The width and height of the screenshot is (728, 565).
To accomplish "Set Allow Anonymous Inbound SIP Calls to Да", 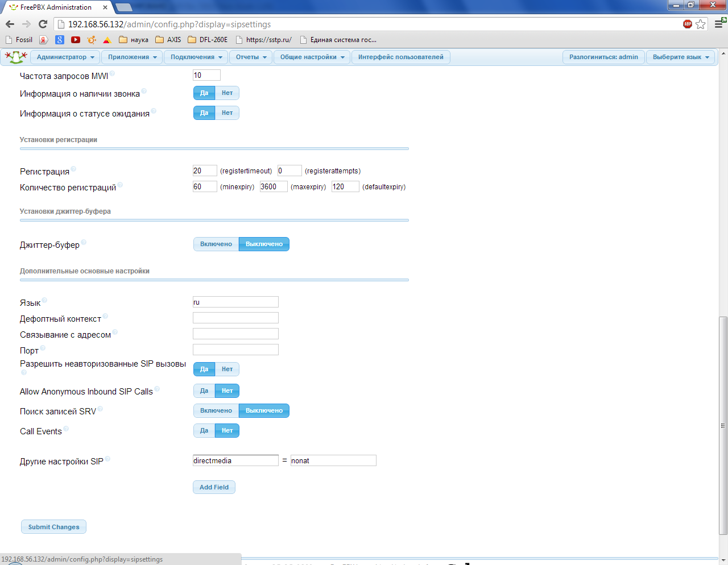I will tap(204, 391).
